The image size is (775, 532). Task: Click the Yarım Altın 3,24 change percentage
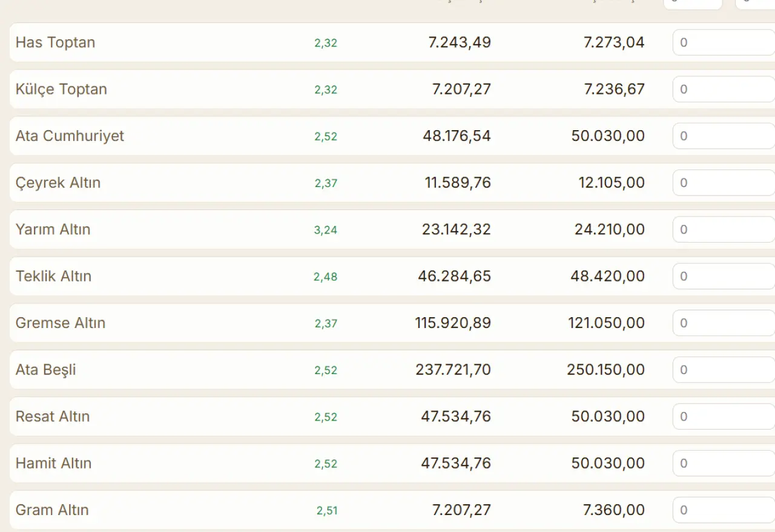(326, 230)
